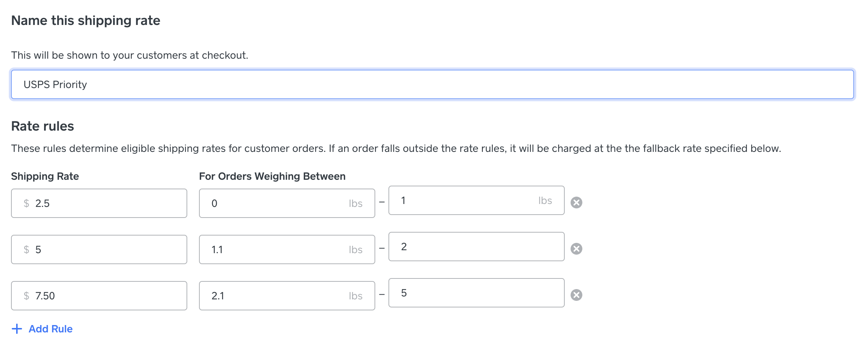Remove the $7.50 rate rule

tap(576, 295)
